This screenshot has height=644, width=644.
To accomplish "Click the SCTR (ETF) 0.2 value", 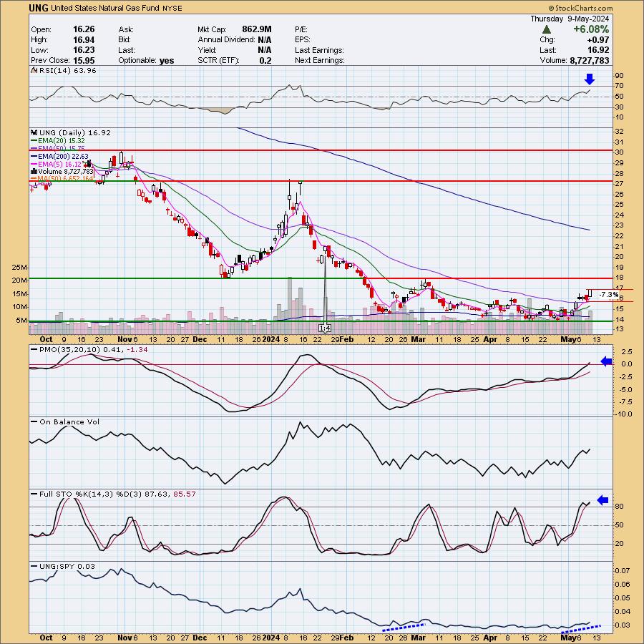I will (265, 60).
